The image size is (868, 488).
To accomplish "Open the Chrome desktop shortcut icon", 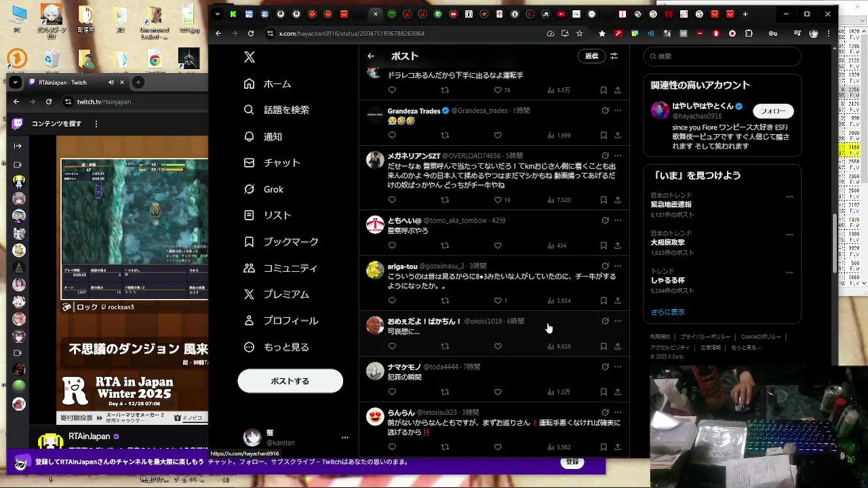I will point(155,60).
